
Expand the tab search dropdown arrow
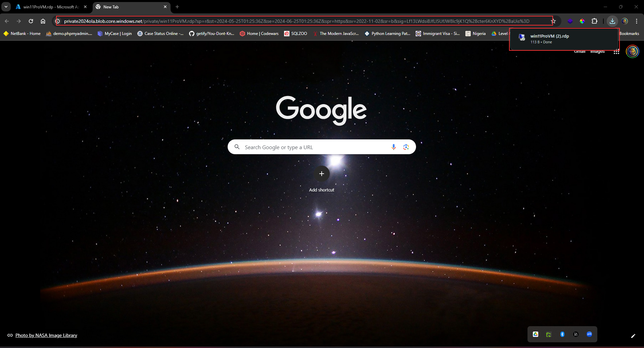pyautogui.click(x=6, y=7)
